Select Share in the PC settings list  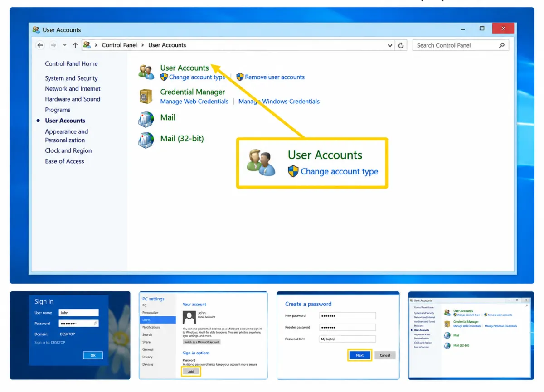[146, 342]
